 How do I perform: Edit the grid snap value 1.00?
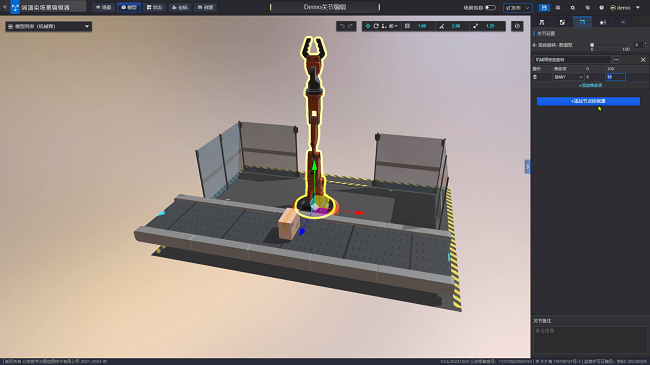pos(422,26)
